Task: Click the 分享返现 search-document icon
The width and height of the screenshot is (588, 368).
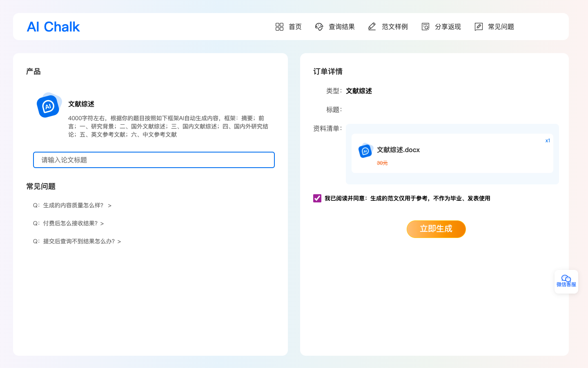Action: click(425, 27)
